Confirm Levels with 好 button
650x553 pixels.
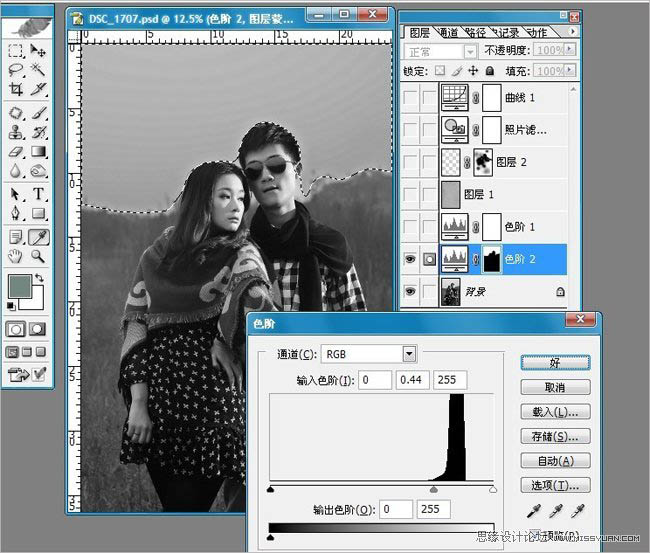click(x=555, y=363)
